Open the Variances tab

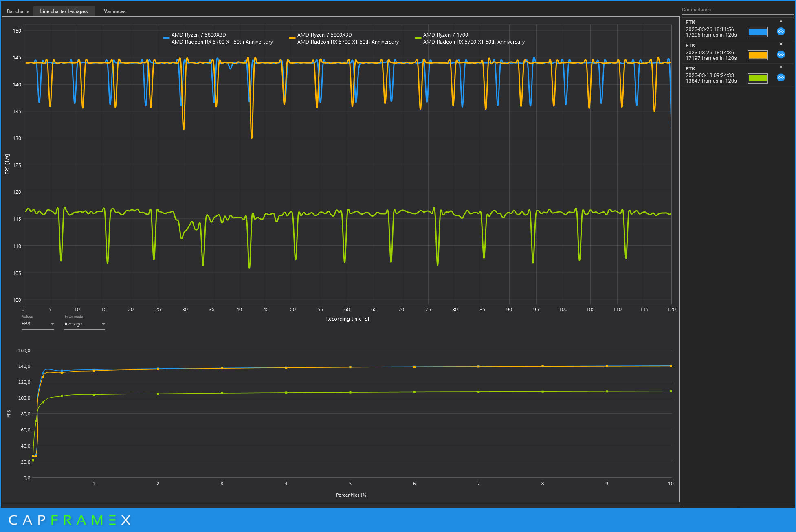coord(114,11)
